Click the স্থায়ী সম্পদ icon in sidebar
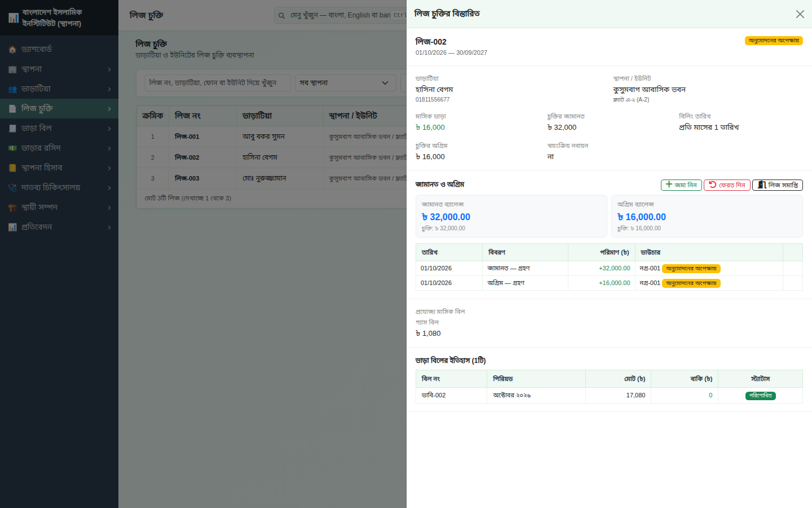 (x=12, y=208)
